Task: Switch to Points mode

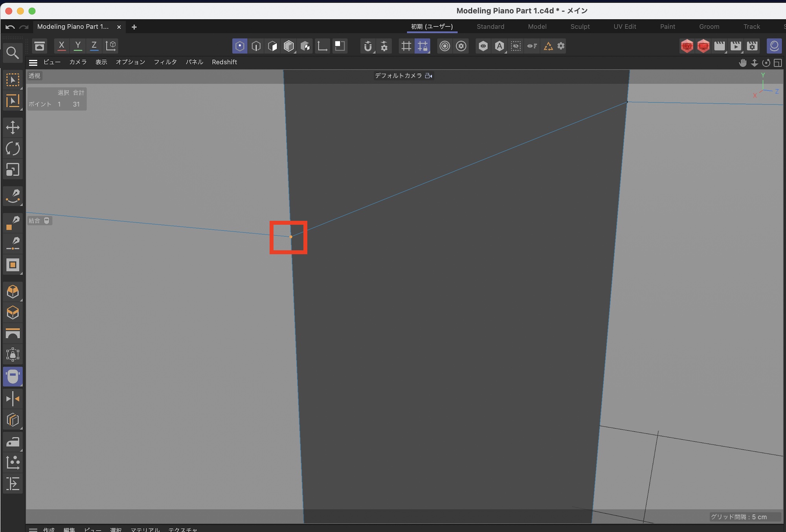Action: click(240, 46)
